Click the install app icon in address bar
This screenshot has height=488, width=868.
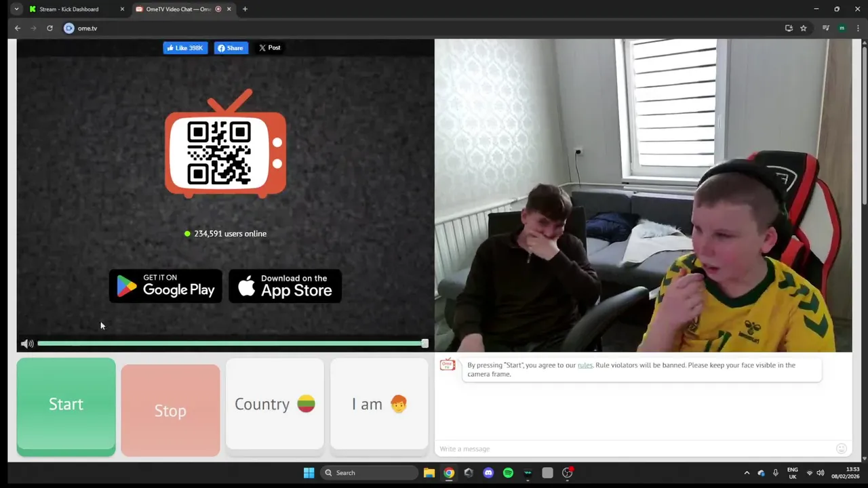click(789, 28)
